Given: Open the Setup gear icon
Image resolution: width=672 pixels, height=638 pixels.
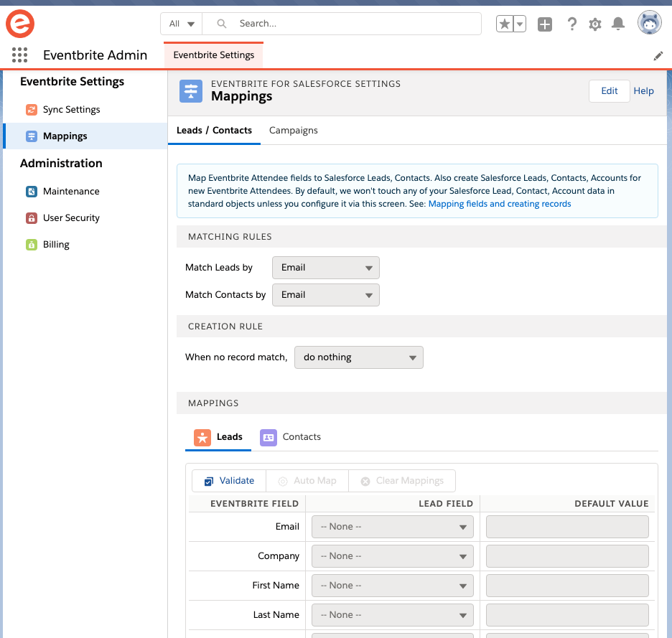Looking at the screenshot, I should point(595,24).
